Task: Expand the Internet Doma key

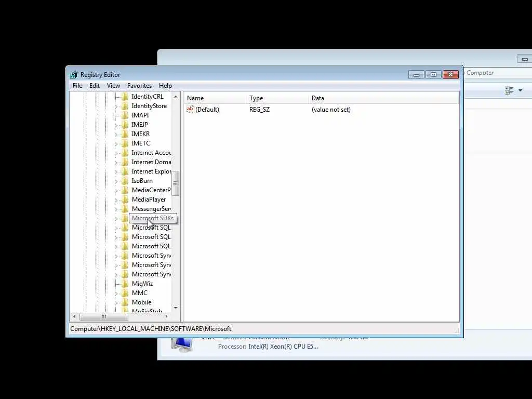Action: pyautogui.click(x=116, y=163)
